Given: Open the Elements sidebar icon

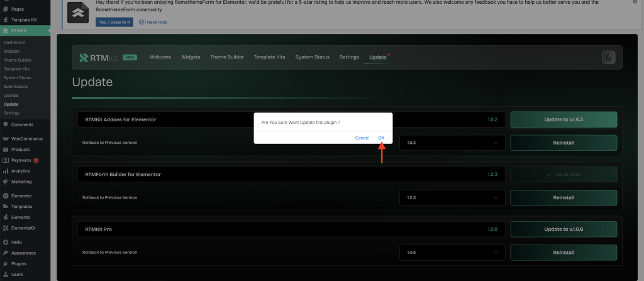Looking at the screenshot, I should [x=5, y=218].
